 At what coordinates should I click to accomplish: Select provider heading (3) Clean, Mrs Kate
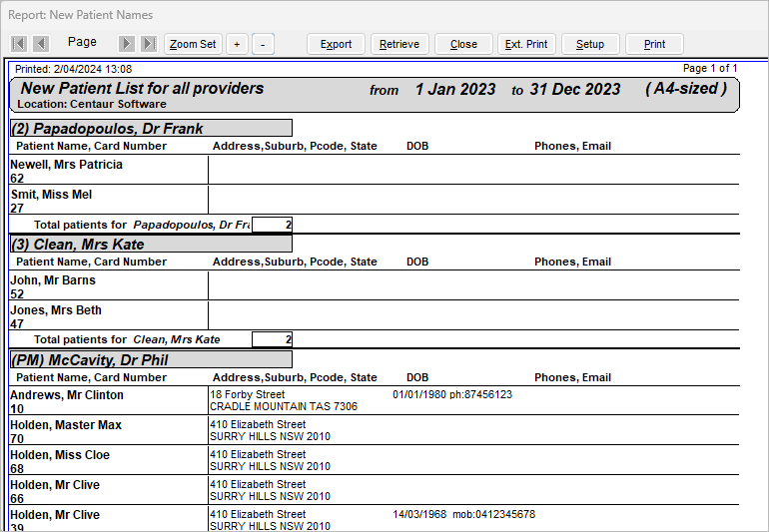coord(151,244)
